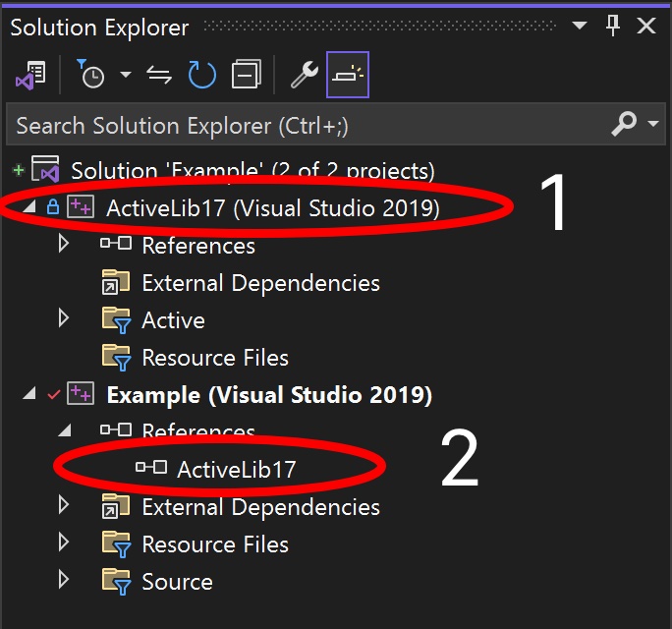Expand the Source filter folder
This screenshot has height=629, width=672.
click(64, 581)
